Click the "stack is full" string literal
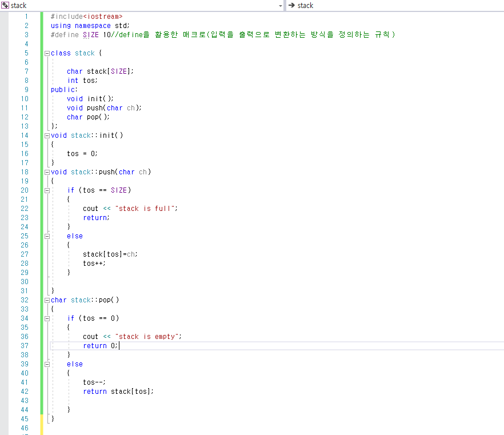Image resolution: width=504 pixels, height=435 pixels. 145,209
